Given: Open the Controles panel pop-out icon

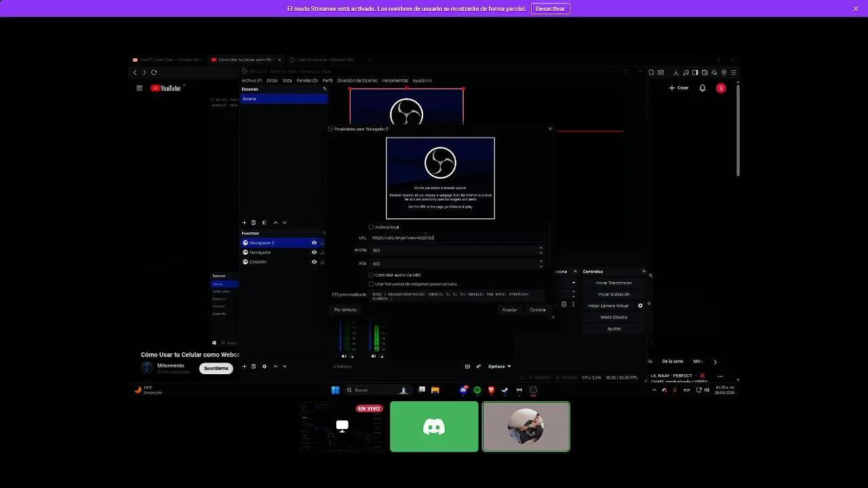Looking at the screenshot, I should [645, 271].
